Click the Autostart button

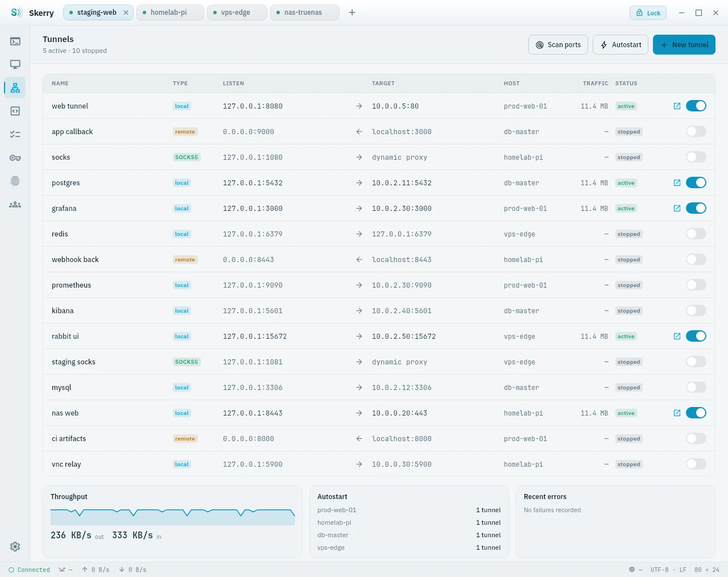click(621, 45)
